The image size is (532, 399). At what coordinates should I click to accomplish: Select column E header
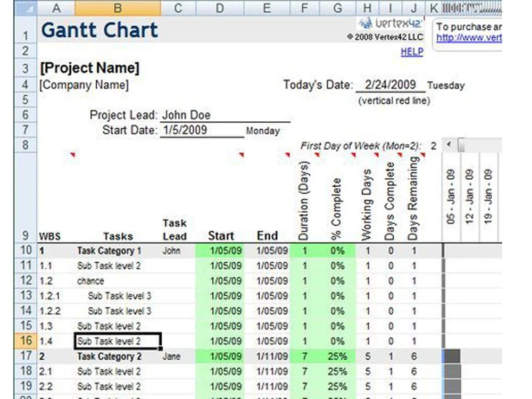click(267, 8)
